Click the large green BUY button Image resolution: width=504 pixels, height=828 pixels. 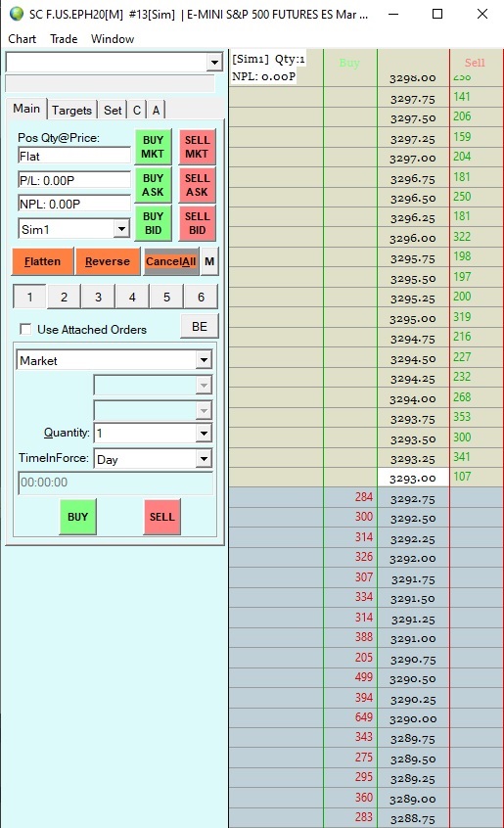77,517
